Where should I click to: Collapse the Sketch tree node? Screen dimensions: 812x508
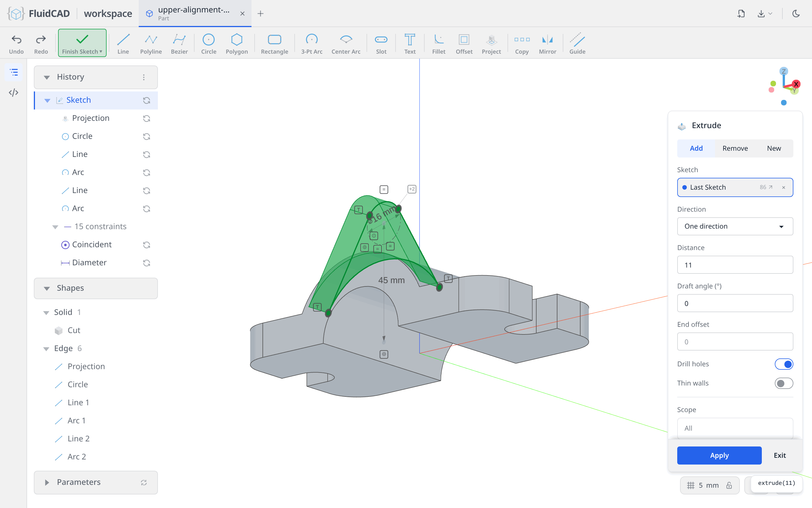[47, 100]
